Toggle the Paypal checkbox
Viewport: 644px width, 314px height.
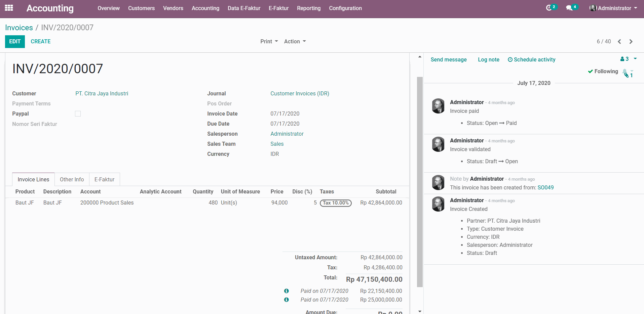[x=78, y=114]
